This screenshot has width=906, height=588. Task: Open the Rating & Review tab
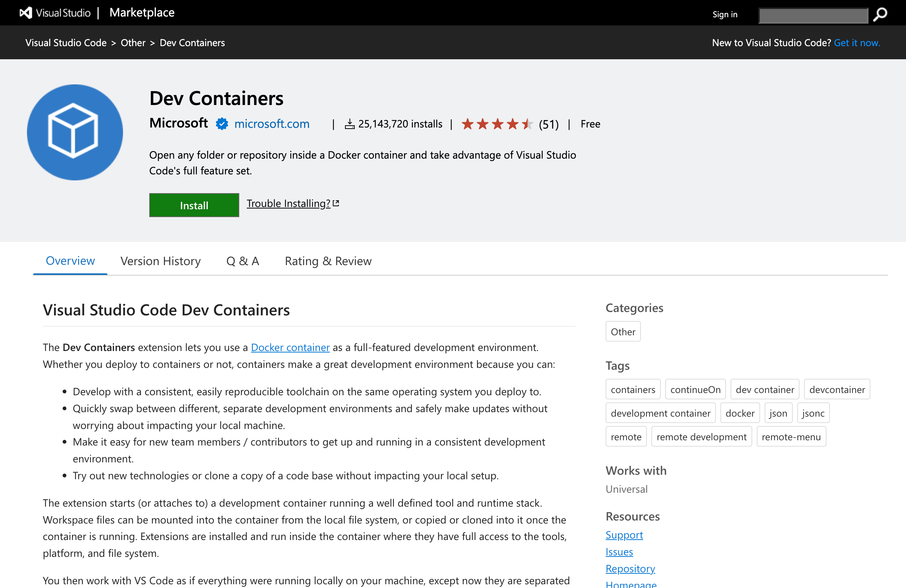(x=328, y=261)
